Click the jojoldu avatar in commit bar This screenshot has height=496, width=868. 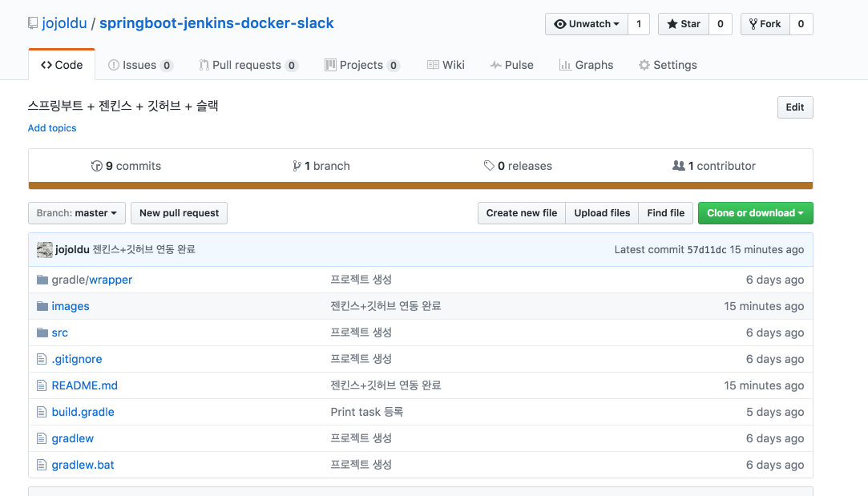click(x=45, y=250)
